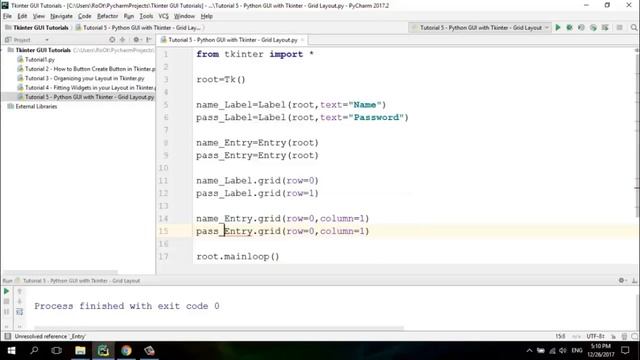Click hide Project panel icon

pos(149,40)
